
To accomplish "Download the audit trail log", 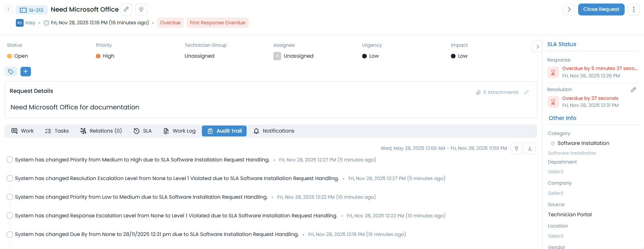I will click(x=530, y=148).
